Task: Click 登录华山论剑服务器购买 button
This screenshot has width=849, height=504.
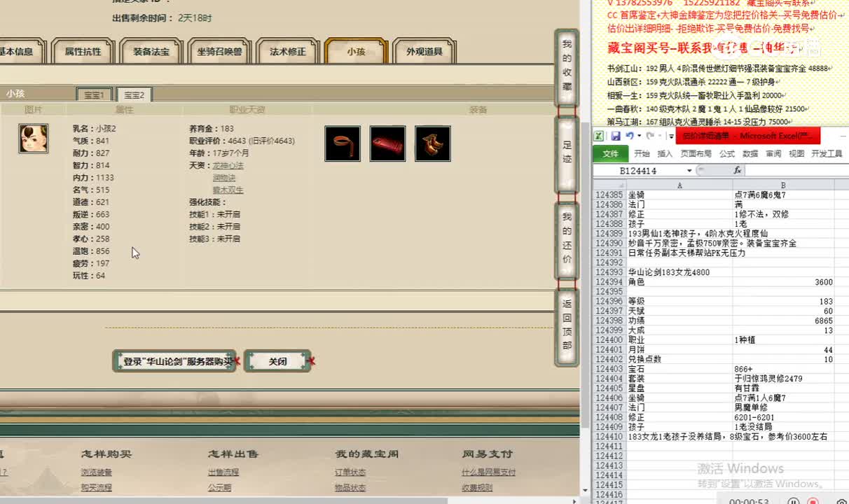Action: point(174,361)
